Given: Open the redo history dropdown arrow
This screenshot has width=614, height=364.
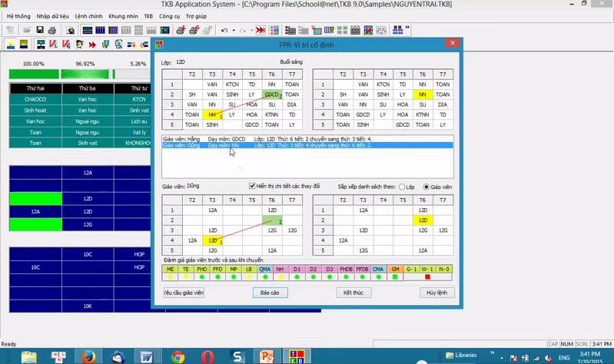Looking at the screenshot, I should coord(252,30).
